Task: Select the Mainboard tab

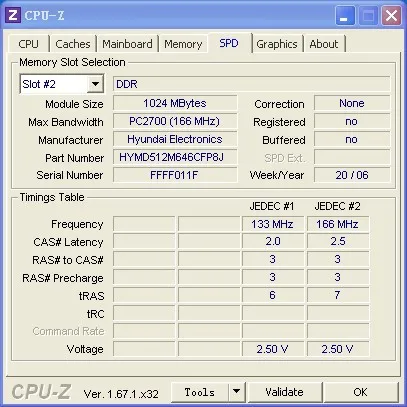Action: (127, 44)
